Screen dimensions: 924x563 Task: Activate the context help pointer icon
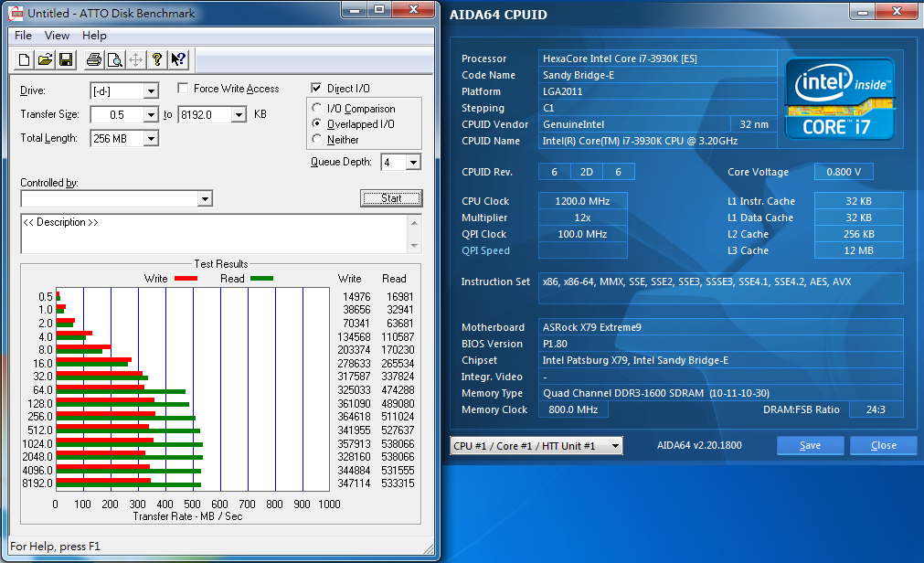178,59
